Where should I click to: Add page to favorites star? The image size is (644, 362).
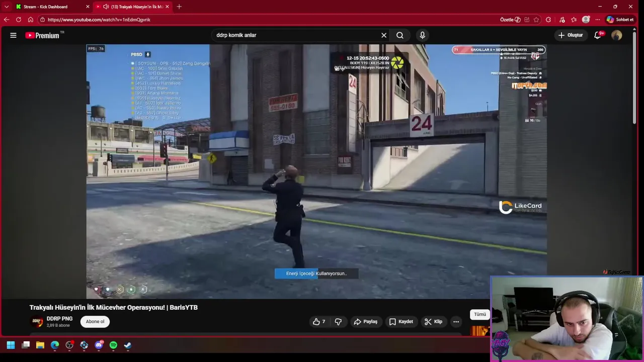click(536, 20)
